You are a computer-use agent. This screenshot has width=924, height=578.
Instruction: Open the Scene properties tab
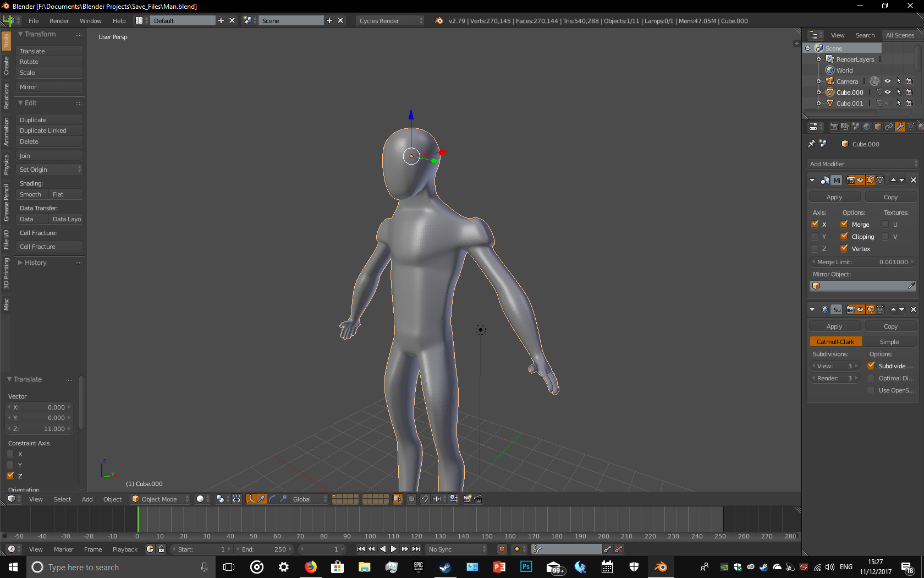point(856,127)
